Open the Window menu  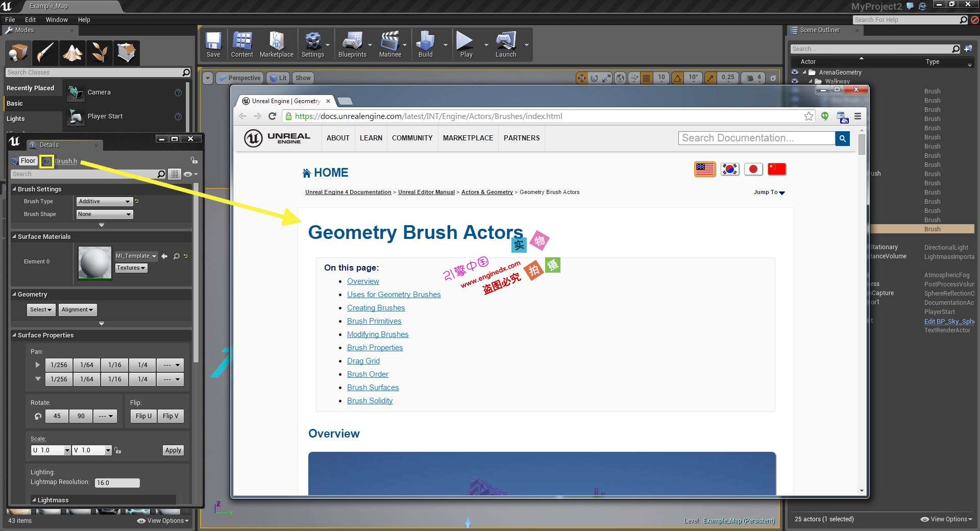pos(57,19)
